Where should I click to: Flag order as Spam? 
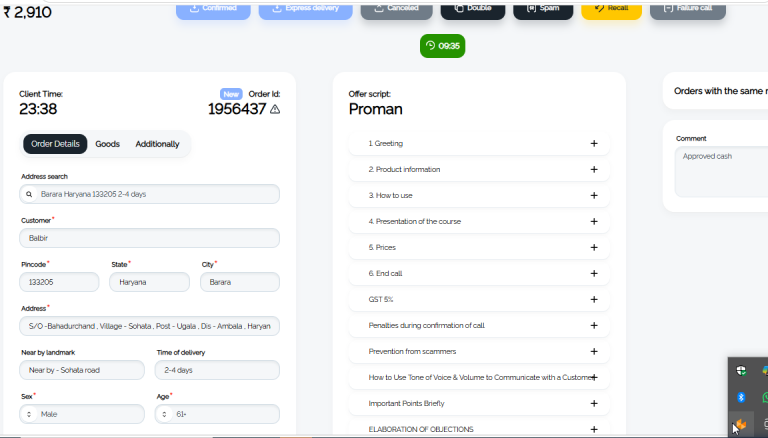543,10
